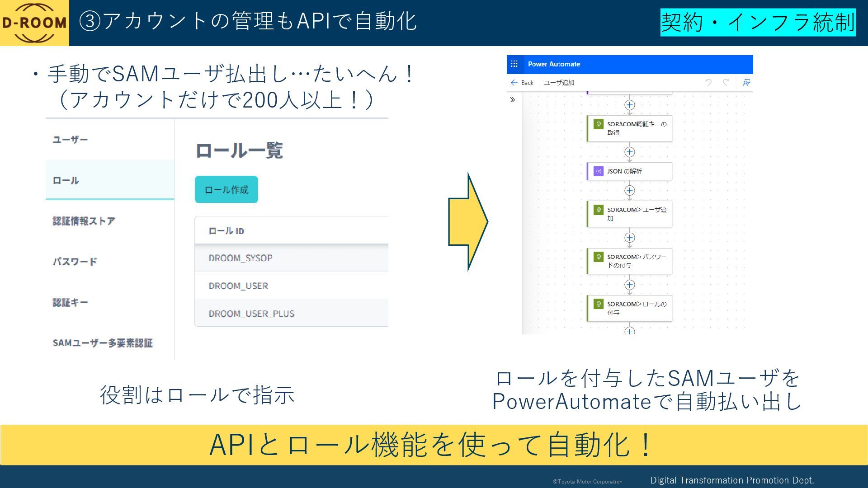
Task: Click the redo icon in flow toolbar
Action: click(x=726, y=82)
